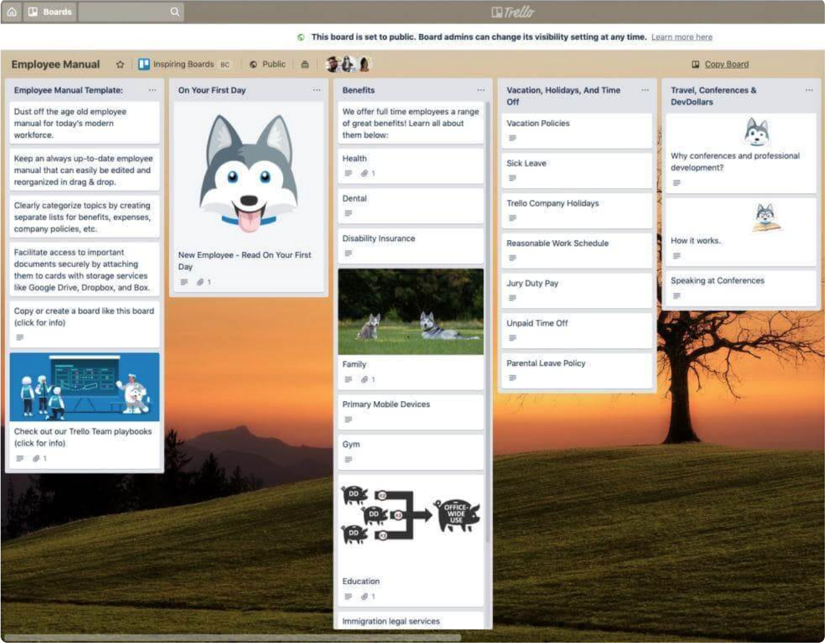Click description icon on Jury Duty Pay

(513, 298)
